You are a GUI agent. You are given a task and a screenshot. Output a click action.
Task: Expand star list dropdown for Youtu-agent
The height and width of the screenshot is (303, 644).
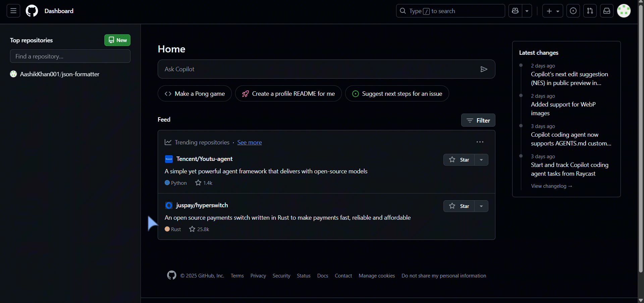(481, 160)
